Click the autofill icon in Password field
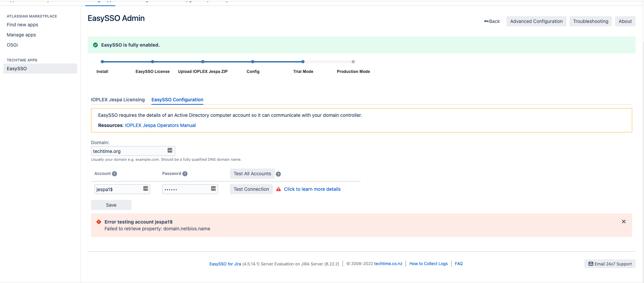Screen dimensions: 644x283 point(213,189)
